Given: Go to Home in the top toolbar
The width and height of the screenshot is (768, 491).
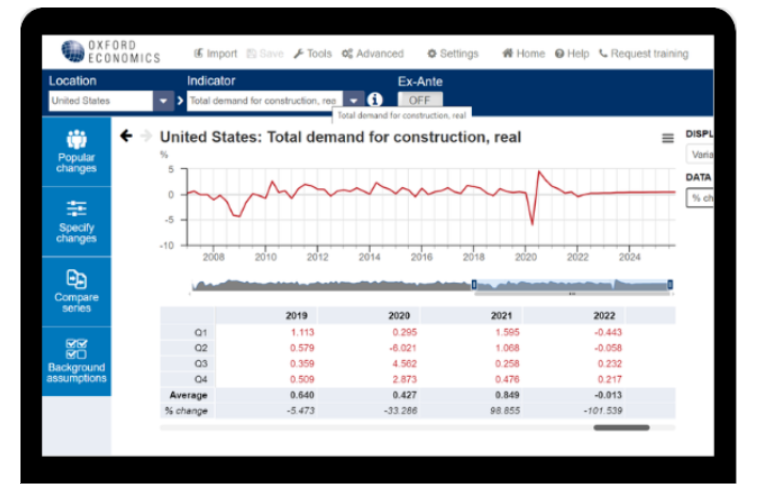Looking at the screenshot, I should pos(523,54).
